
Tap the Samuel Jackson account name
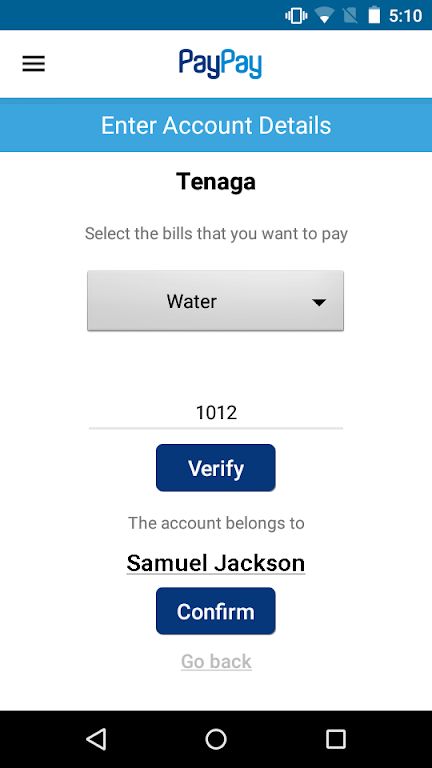pyautogui.click(x=216, y=563)
